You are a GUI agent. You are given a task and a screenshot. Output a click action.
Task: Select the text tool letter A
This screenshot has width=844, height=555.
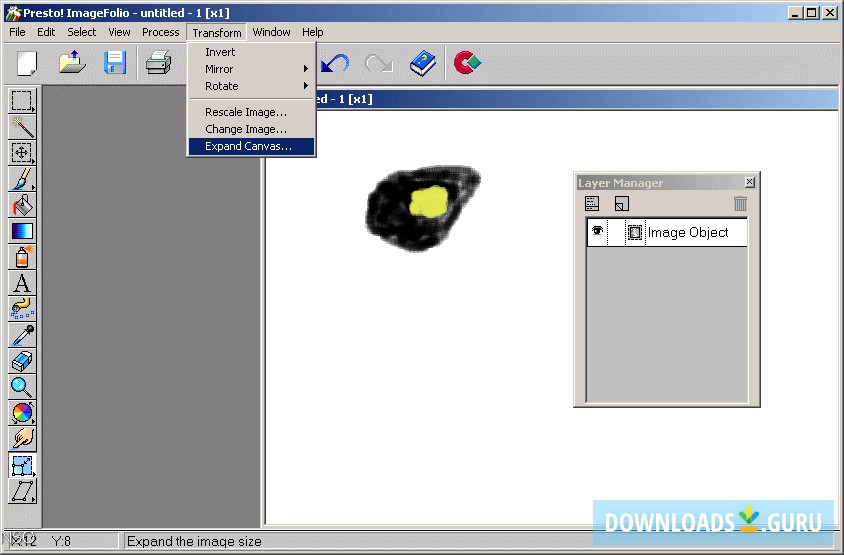[22, 283]
